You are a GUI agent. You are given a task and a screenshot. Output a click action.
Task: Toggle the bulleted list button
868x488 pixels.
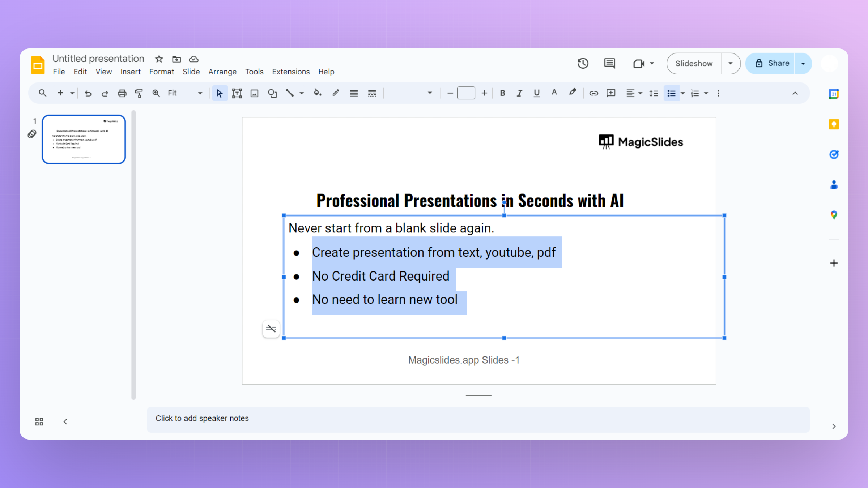click(671, 93)
